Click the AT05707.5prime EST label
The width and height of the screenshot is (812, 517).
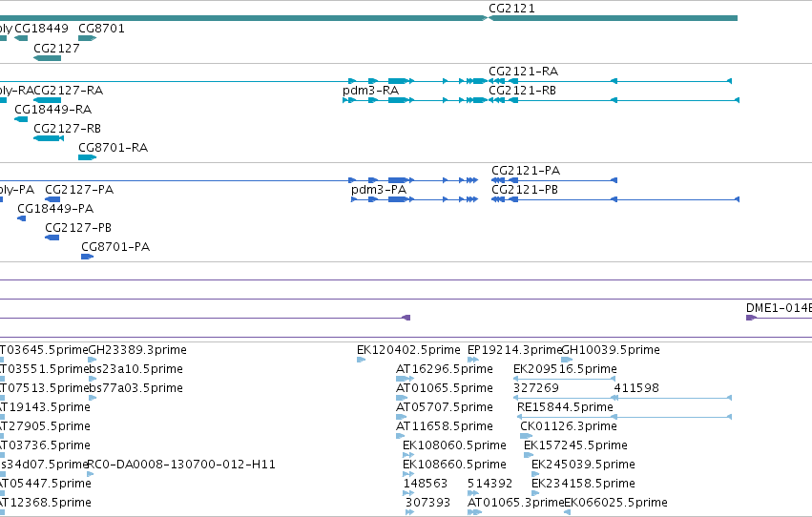(x=445, y=407)
